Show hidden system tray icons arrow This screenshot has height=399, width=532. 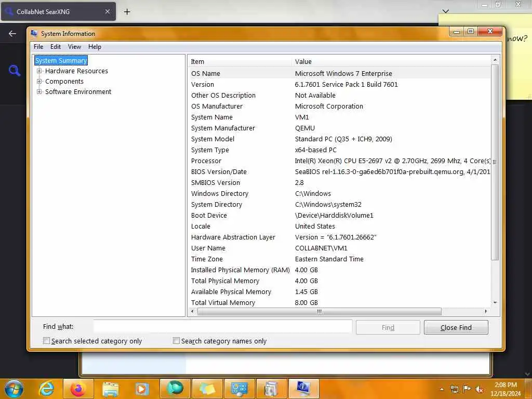pyautogui.click(x=442, y=389)
